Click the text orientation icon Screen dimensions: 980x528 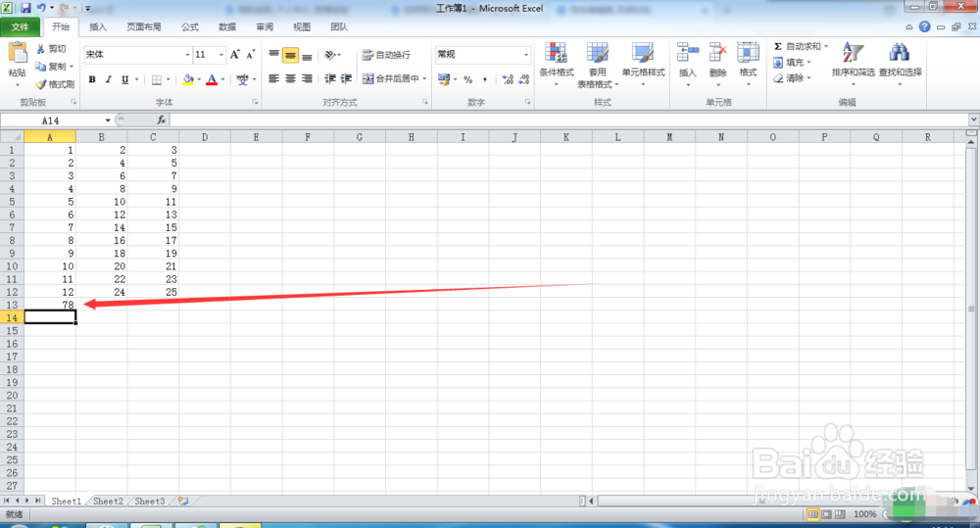(x=330, y=55)
